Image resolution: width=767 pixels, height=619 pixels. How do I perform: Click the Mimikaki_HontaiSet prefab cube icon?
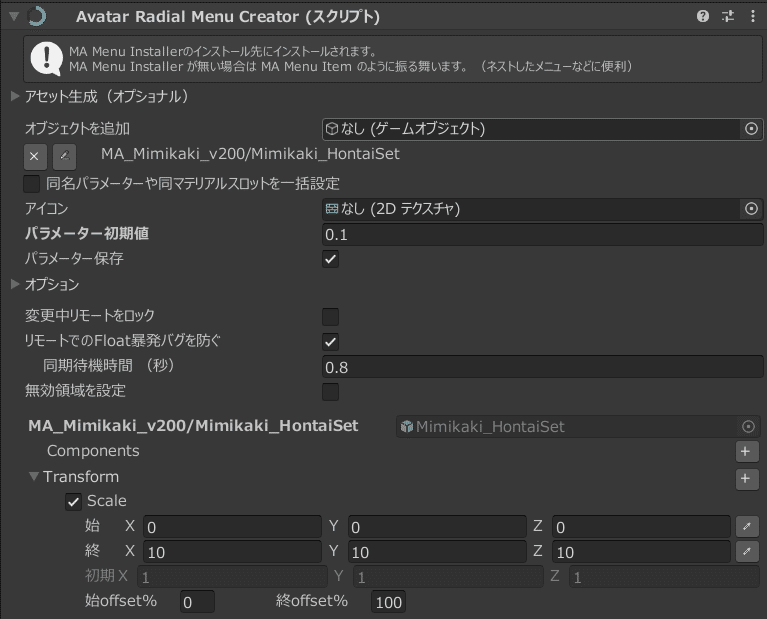[406, 427]
